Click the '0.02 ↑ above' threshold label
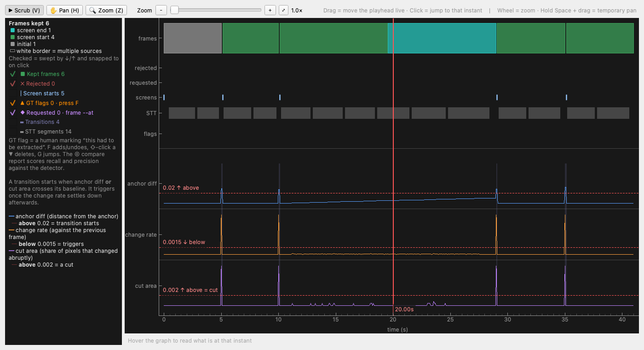 point(181,188)
